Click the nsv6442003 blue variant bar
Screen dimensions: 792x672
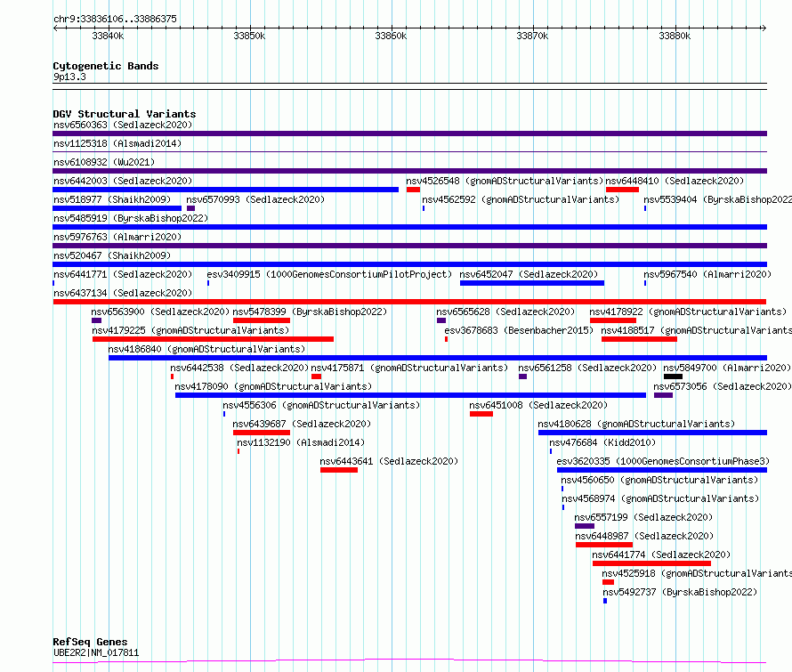tap(225, 190)
